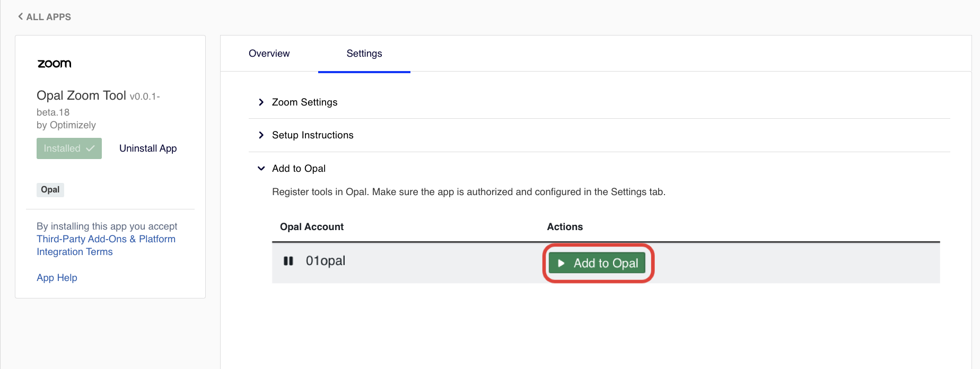
Task: Go back to All Apps
Action: 45,17
